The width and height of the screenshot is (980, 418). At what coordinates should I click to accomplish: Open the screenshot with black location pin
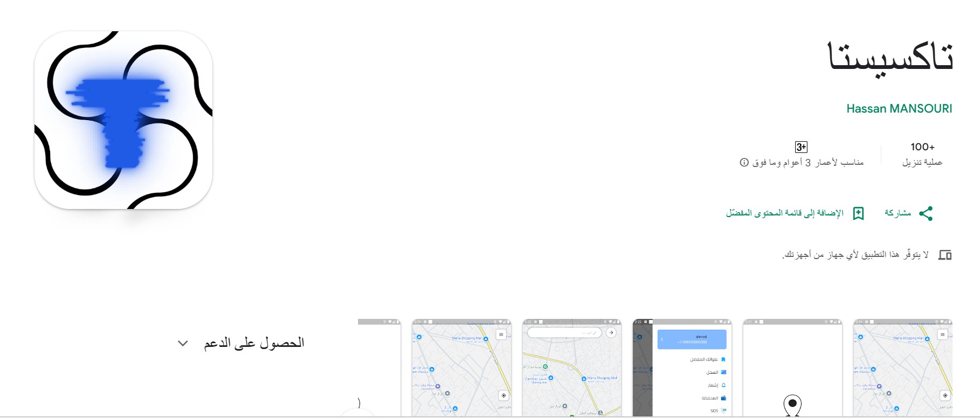[792, 367]
